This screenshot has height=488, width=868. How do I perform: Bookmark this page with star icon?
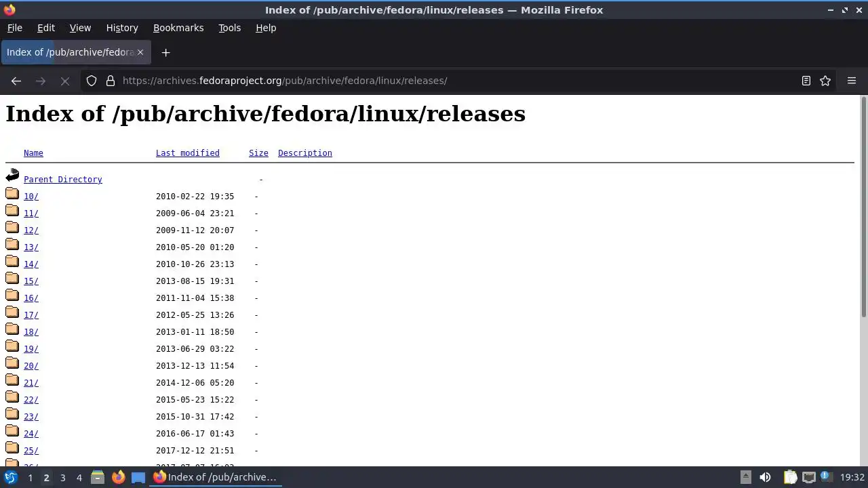click(x=825, y=81)
